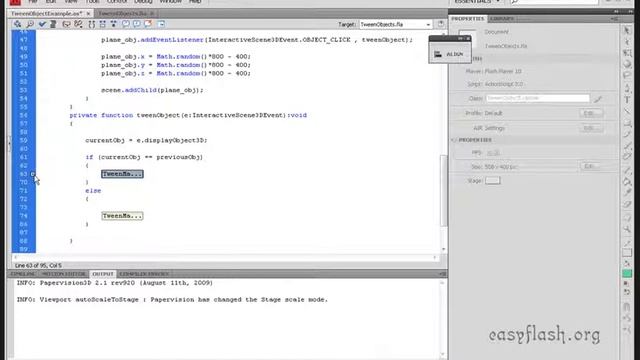Click the Class input field
The width and height of the screenshot is (640, 360).
[x=537, y=98]
